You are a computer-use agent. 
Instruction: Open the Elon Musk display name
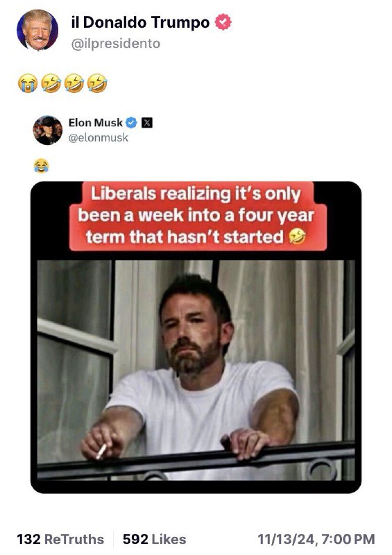point(95,123)
